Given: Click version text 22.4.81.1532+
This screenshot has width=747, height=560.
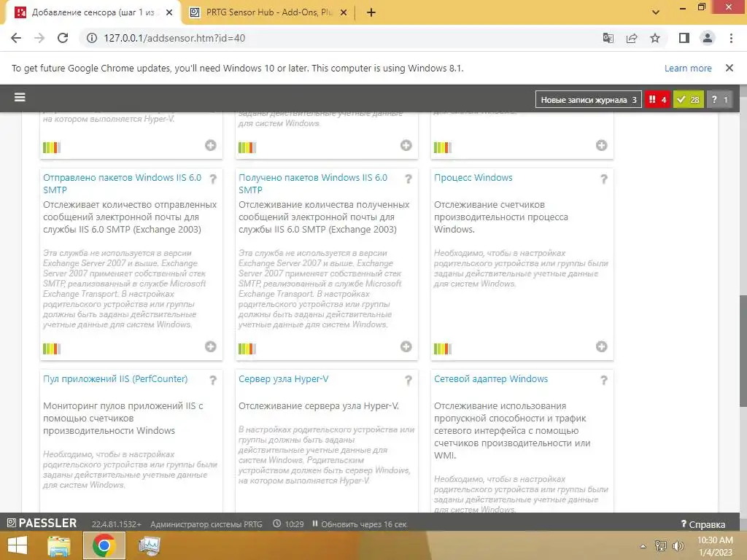Looking at the screenshot, I should click(116, 524).
